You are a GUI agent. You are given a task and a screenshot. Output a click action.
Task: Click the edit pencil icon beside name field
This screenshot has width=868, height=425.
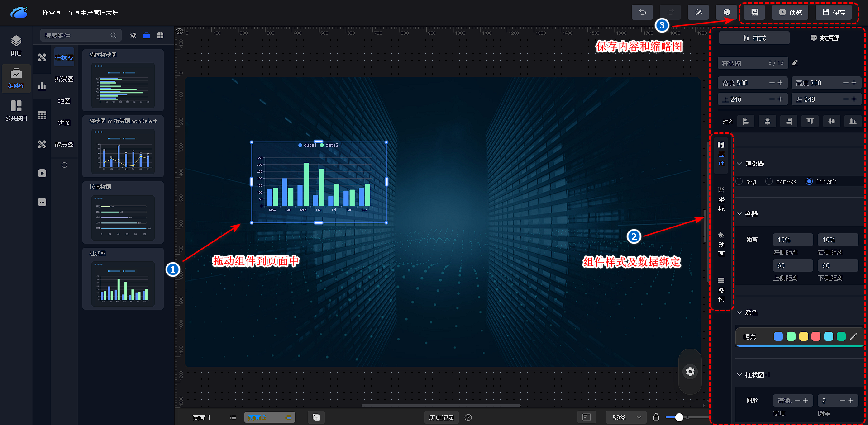pos(795,63)
